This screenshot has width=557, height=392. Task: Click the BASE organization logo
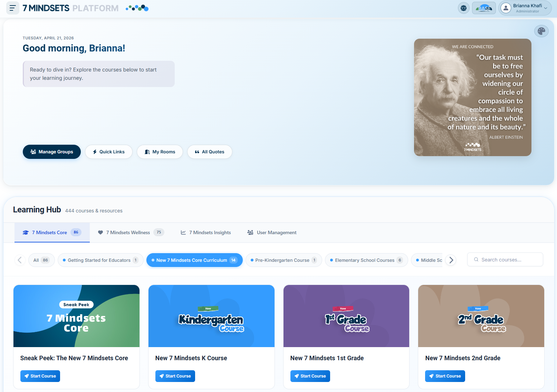pyautogui.click(x=484, y=8)
